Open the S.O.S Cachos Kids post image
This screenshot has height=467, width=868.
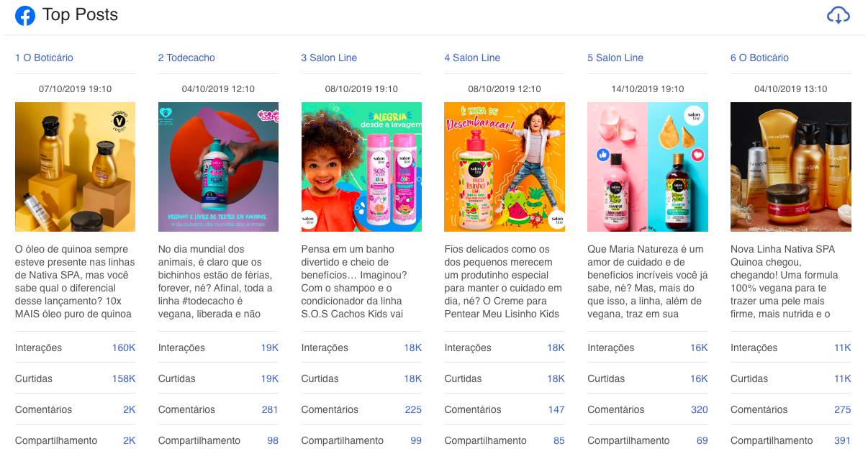click(x=361, y=167)
